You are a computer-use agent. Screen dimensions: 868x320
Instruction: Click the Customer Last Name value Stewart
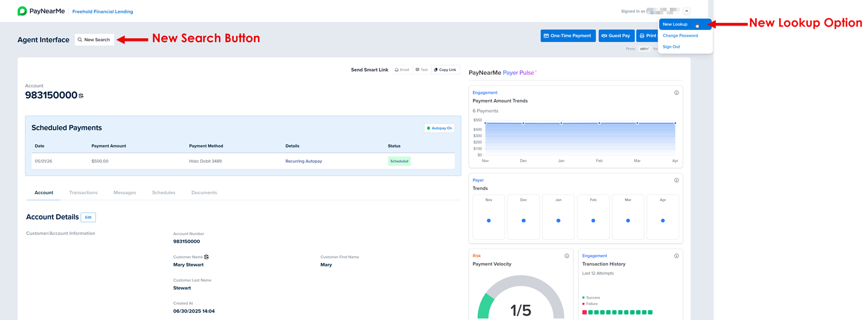tap(182, 288)
